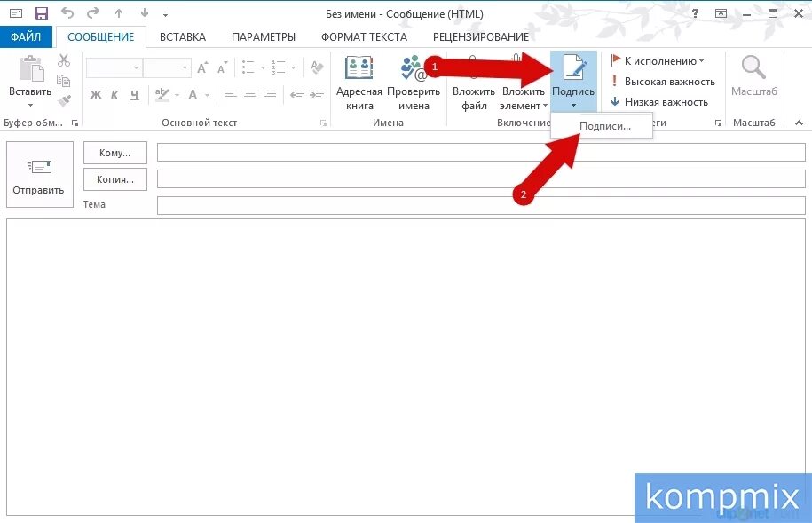Go to previous item with up arrow
The image size is (812, 523).
click(119, 13)
